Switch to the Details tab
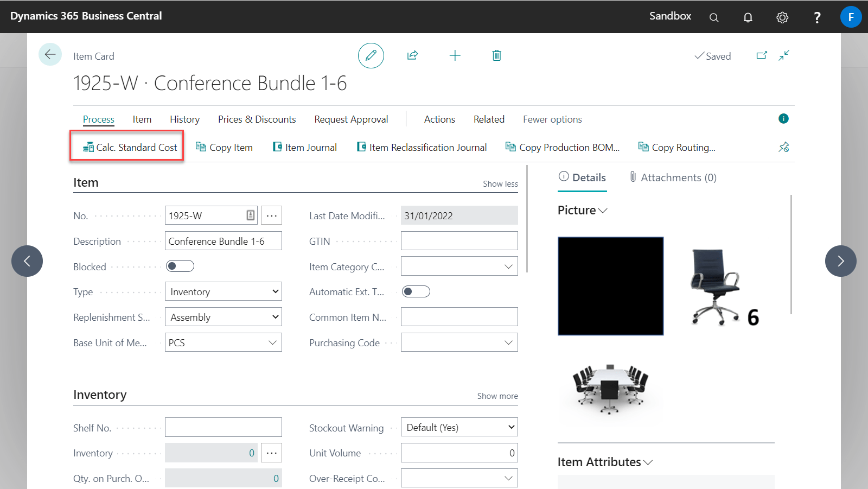Viewport: 868px width, 489px height. click(582, 177)
